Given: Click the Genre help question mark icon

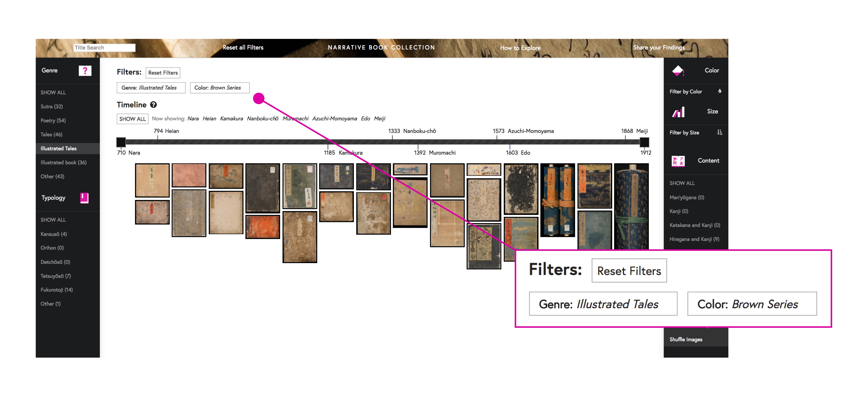Looking at the screenshot, I should 85,70.
